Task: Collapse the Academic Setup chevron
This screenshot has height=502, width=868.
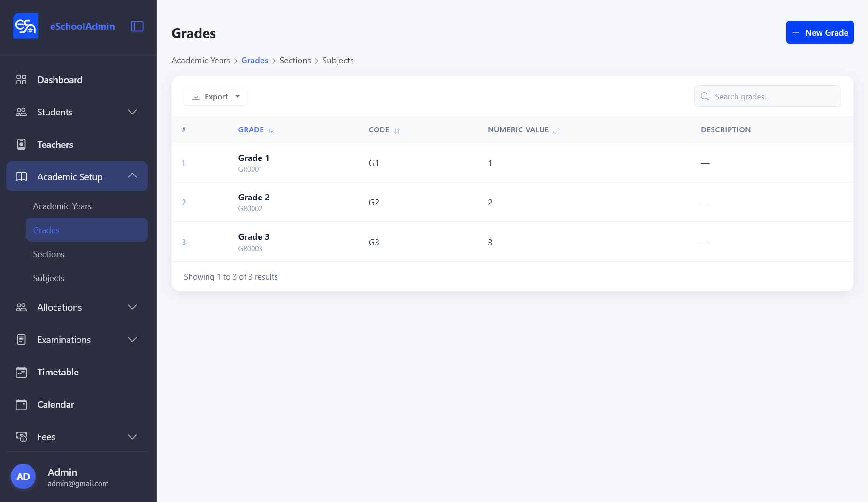Action: (x=132, y=175)
